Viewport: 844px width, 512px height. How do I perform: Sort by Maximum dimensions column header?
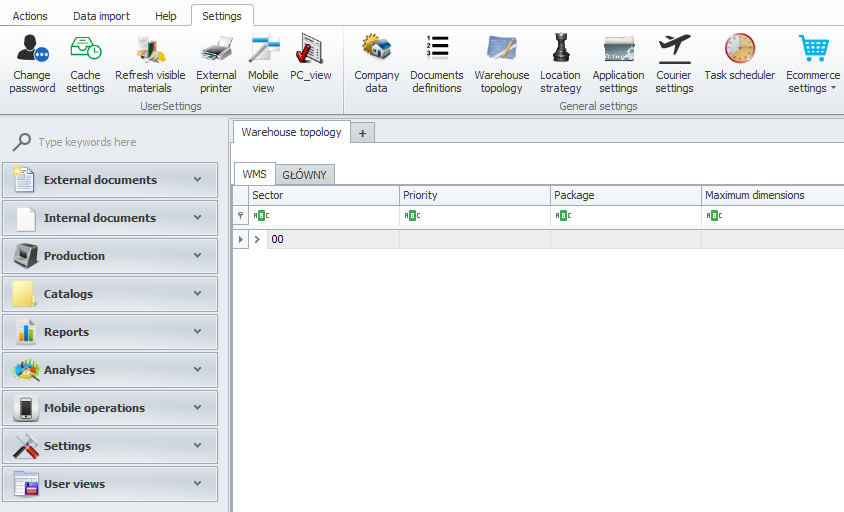[x=773, y=195]
